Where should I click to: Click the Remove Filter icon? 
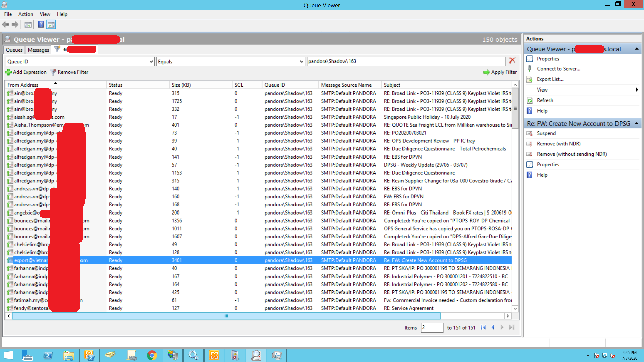(x=53, y=72)
